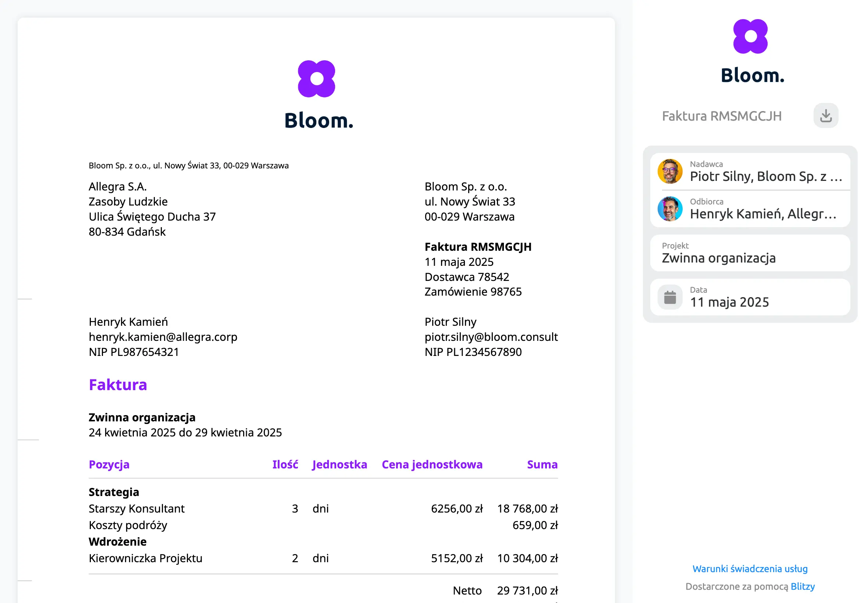Click NIP PL1234567890 text
Image resolution: width=868 pixels, height=603 pixels.
click(473, 352)
